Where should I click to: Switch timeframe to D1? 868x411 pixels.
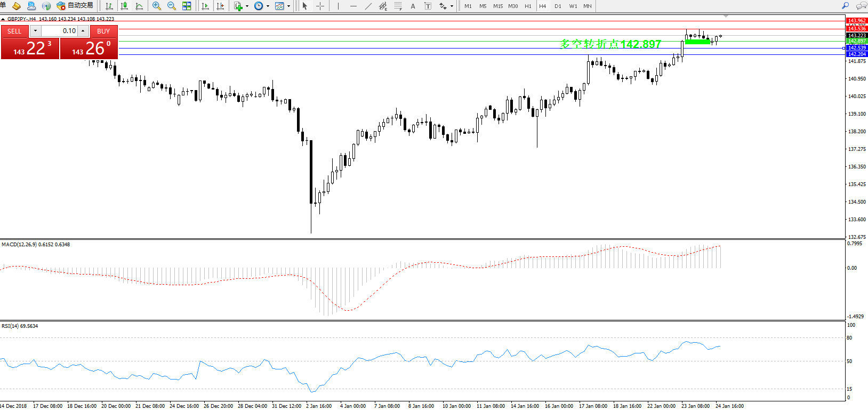(x=558, y=6)
